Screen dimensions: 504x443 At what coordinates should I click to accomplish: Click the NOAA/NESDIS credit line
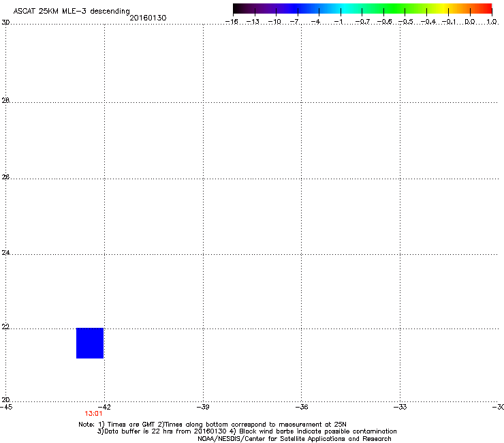pos(294,439)
